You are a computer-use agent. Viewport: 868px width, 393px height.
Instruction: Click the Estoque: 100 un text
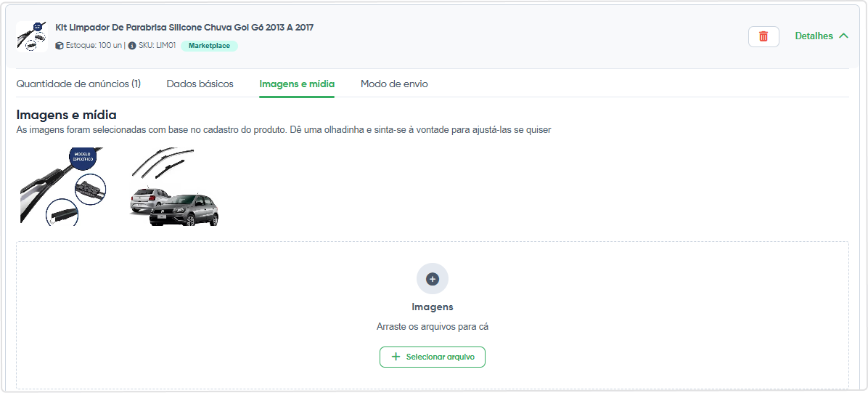click(94, 46)
